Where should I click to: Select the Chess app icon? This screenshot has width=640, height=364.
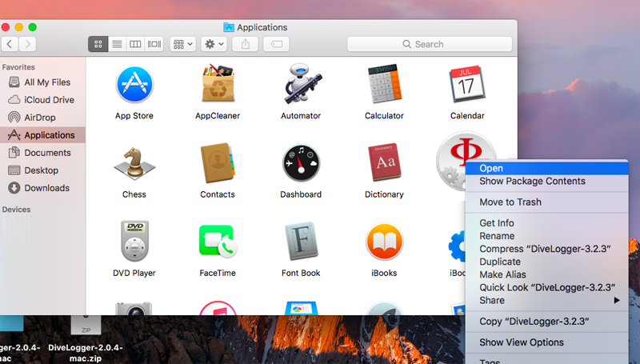[134, 163]
